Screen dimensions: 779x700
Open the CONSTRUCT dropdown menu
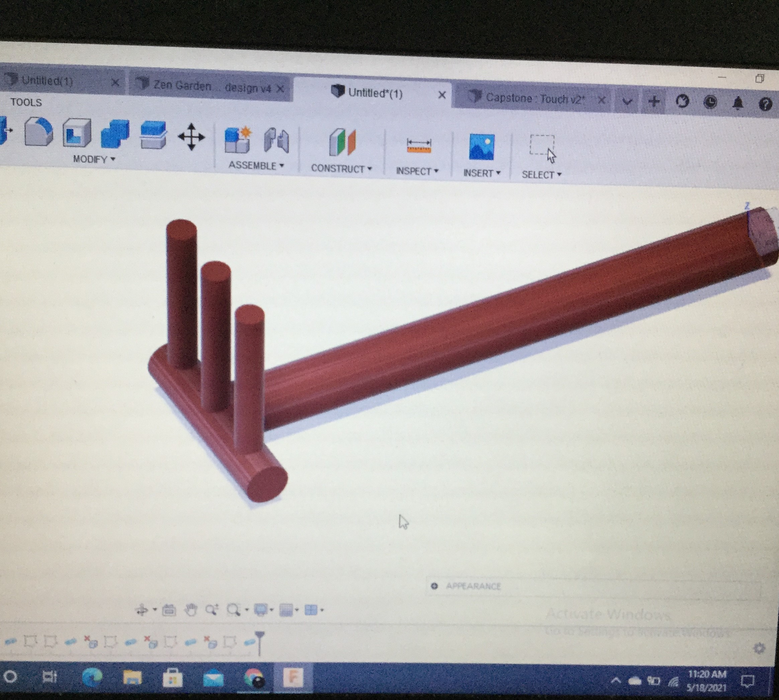[341, 168]
